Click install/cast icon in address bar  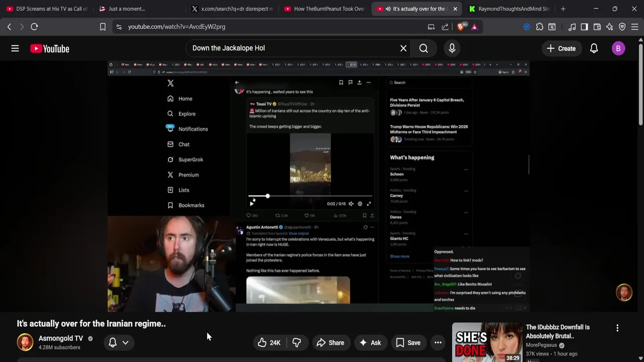[431, 27]
